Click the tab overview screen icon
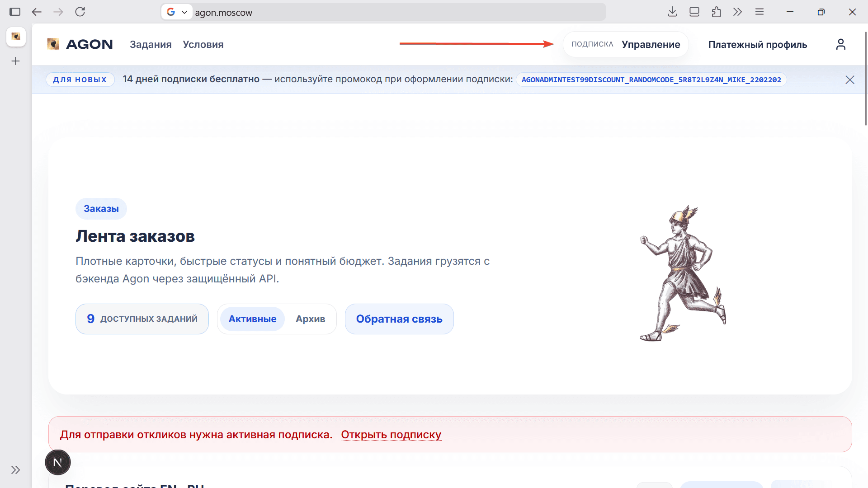 click(x=694, y=12)
